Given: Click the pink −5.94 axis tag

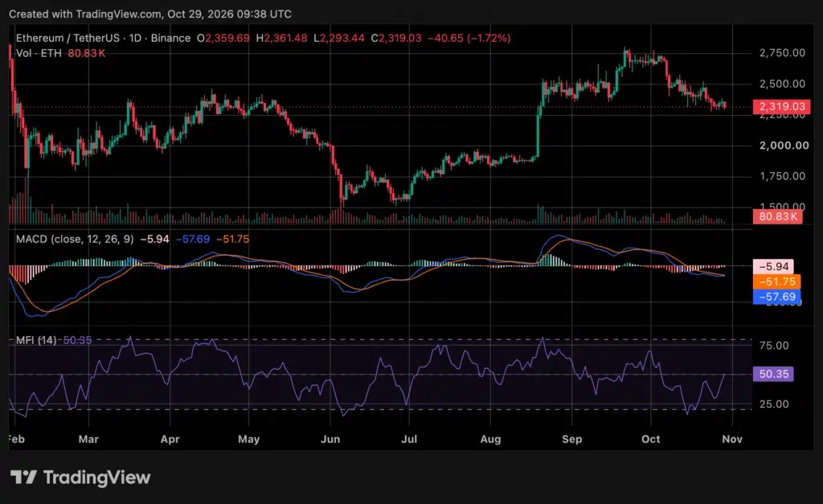Looking at the screenshot, I should click(773, 267).
